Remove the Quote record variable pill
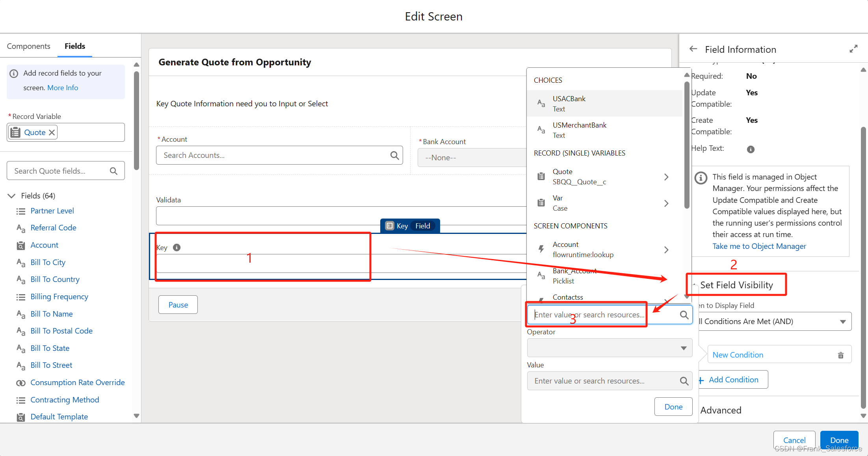Viewport: 868px width, 456px height. [x=52, y=133]
